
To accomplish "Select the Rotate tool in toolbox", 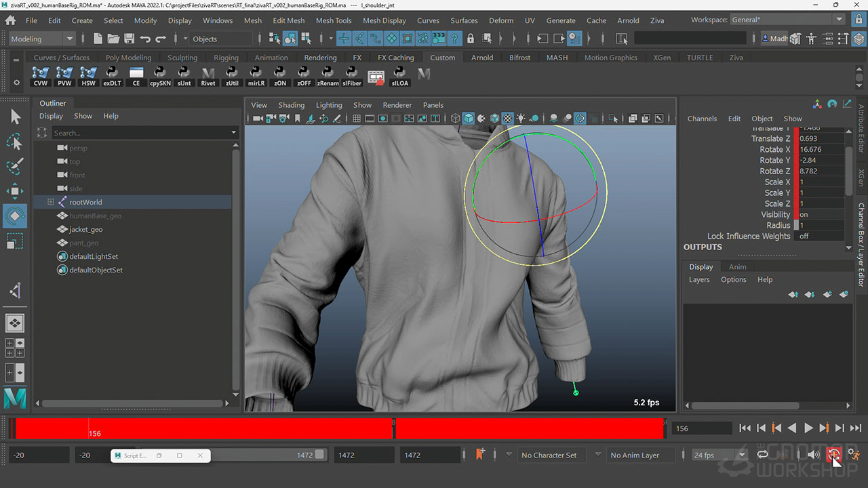I will tap(15, 216).
